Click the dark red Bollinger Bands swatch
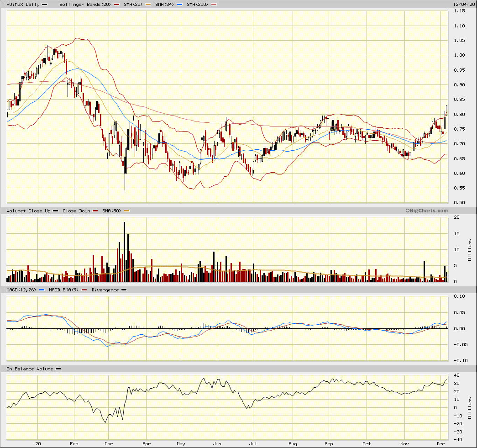The height and width of the screenshot is (448, 477). 116,4
